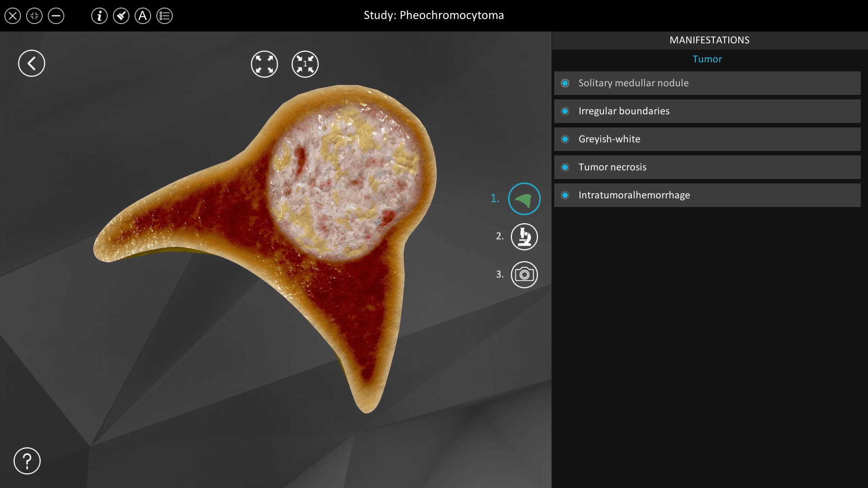868x488 pixels.
Task: Open the list icon in top bar
Action: click(165, 16)
